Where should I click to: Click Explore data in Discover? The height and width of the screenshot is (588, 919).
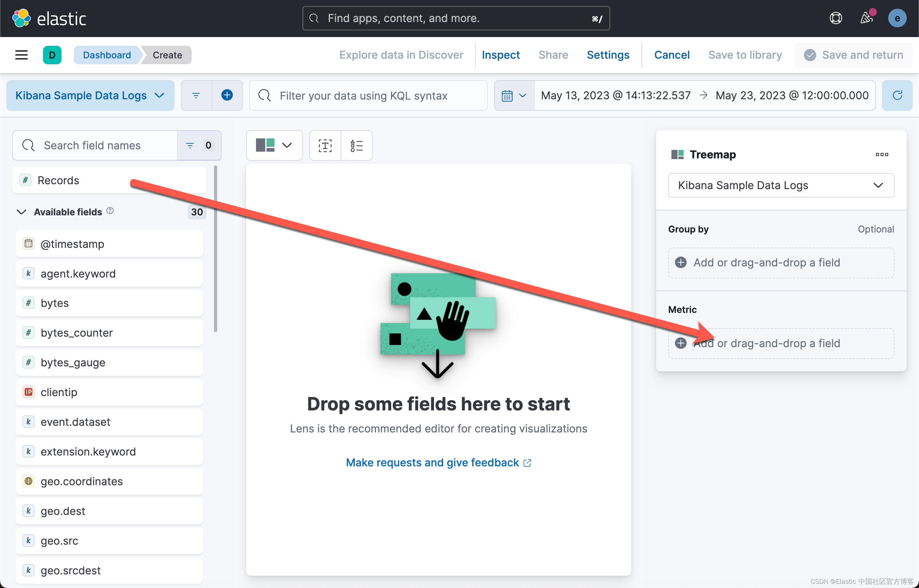point(401,55)
